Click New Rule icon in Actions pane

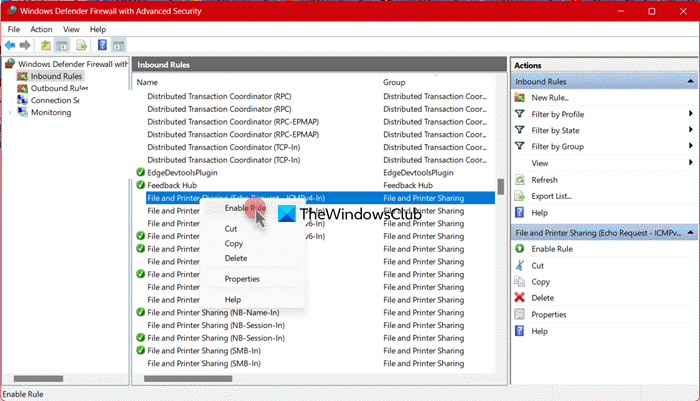tap(519, 97)
